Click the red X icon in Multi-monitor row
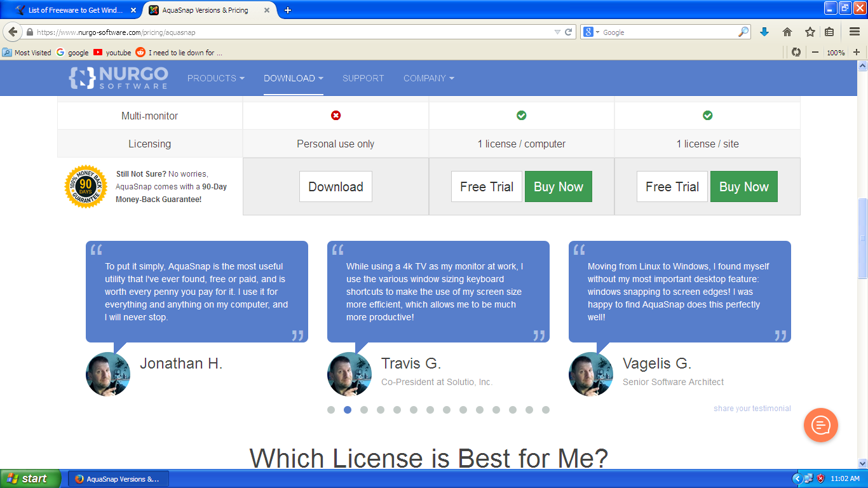Image resolution: width=868 pixels, height=488 pixels. [336, 116]
